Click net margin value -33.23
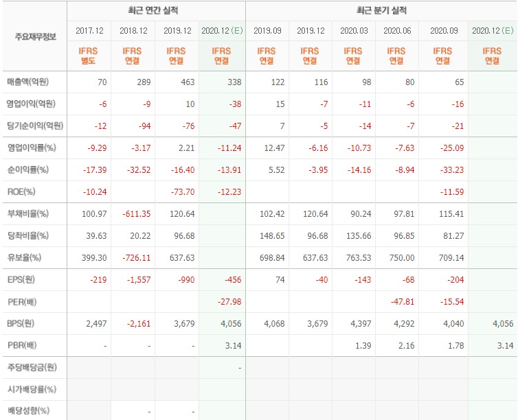Image resolution: width=518 pixels, height=420 pixels. (452, 170)
